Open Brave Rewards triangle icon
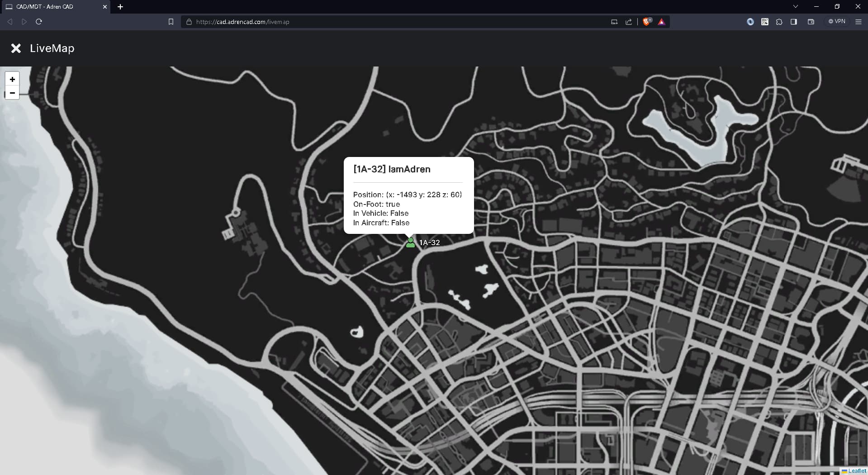 662,22
